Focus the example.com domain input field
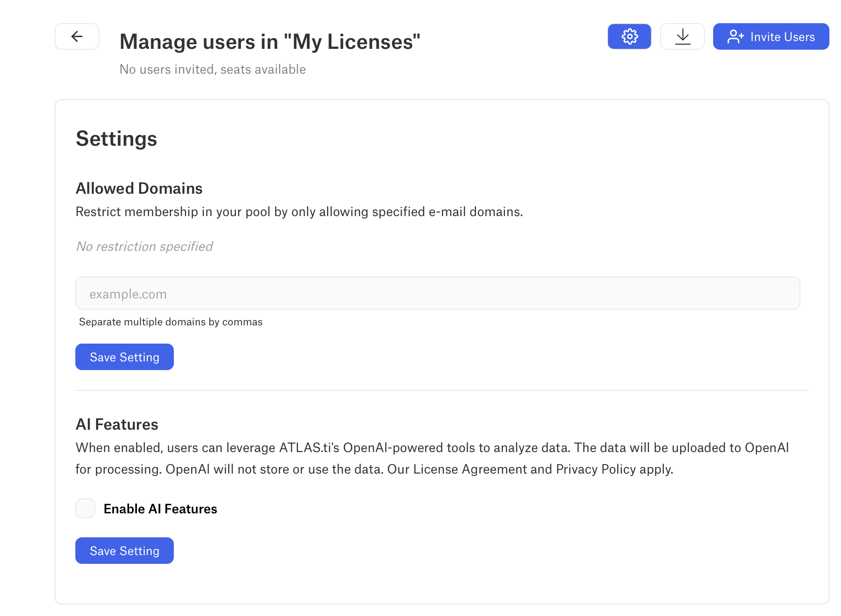The image size is (841, 616). click(437, 294)
